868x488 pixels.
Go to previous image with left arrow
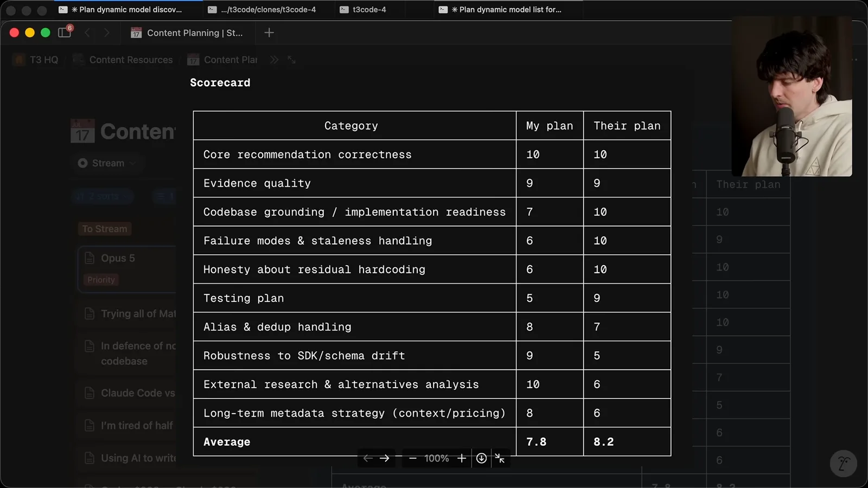368,458
